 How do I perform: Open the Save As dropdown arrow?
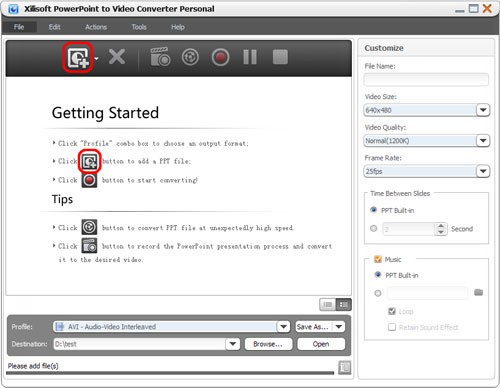point(339,327)
